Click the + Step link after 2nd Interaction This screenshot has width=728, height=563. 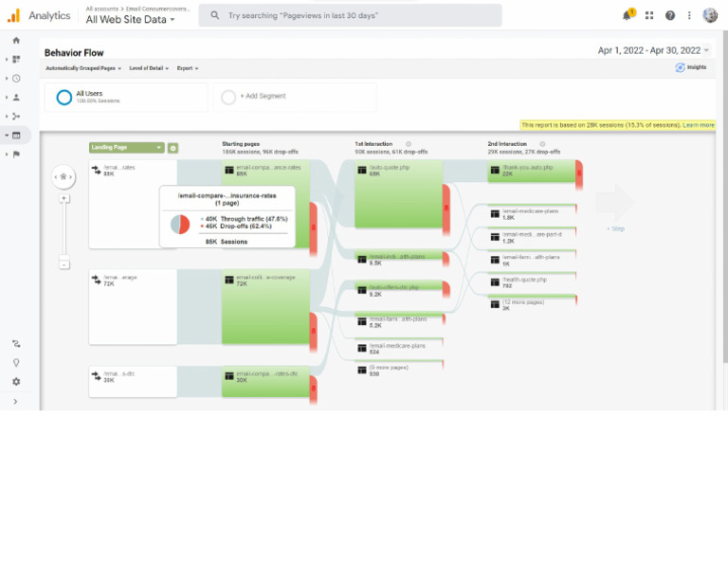(615, 228)
